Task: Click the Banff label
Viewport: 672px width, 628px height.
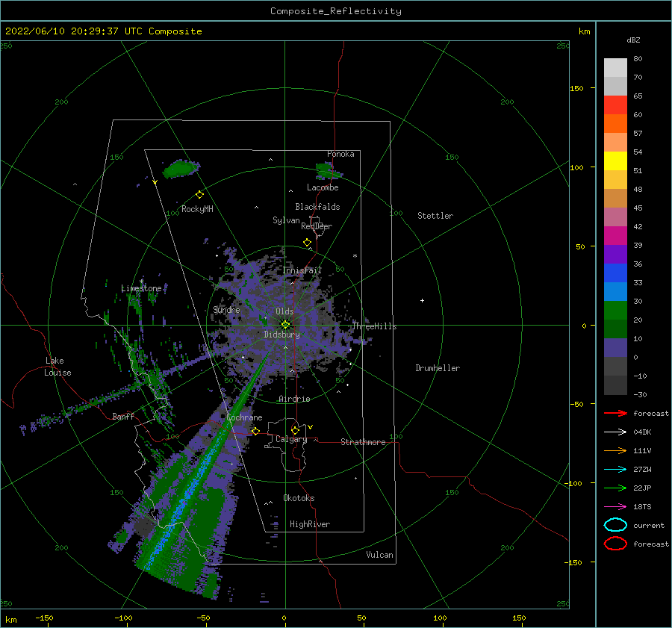Action: (x=123, y=416)
